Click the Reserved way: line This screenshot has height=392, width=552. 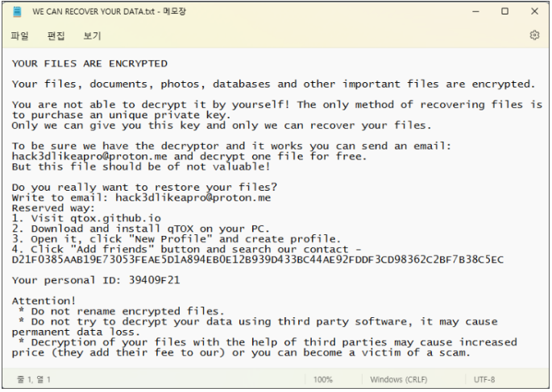53,208
